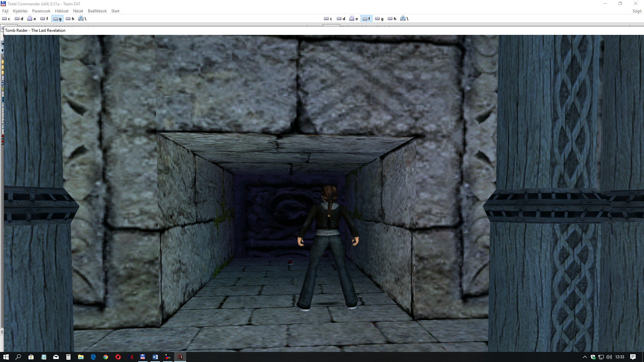Click the Start menu item in Total Commander

pos(115,11)
